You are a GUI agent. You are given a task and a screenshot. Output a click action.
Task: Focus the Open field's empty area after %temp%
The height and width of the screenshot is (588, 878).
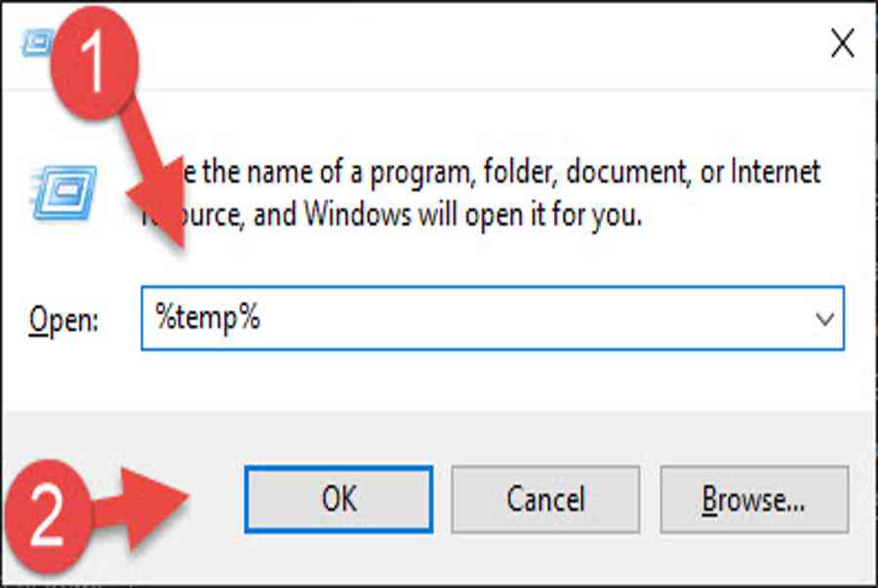tap(532, 318)
